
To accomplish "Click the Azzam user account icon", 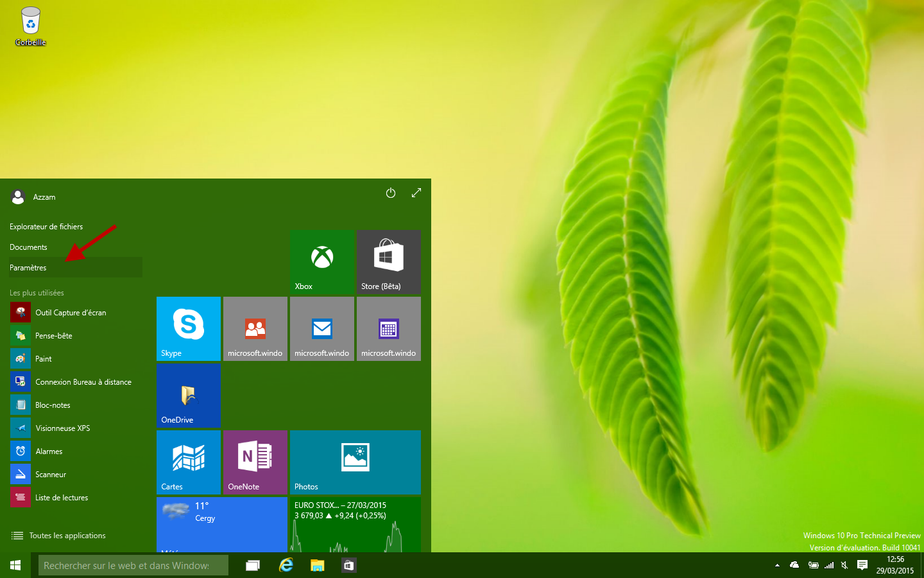I will tap(18, 197).
